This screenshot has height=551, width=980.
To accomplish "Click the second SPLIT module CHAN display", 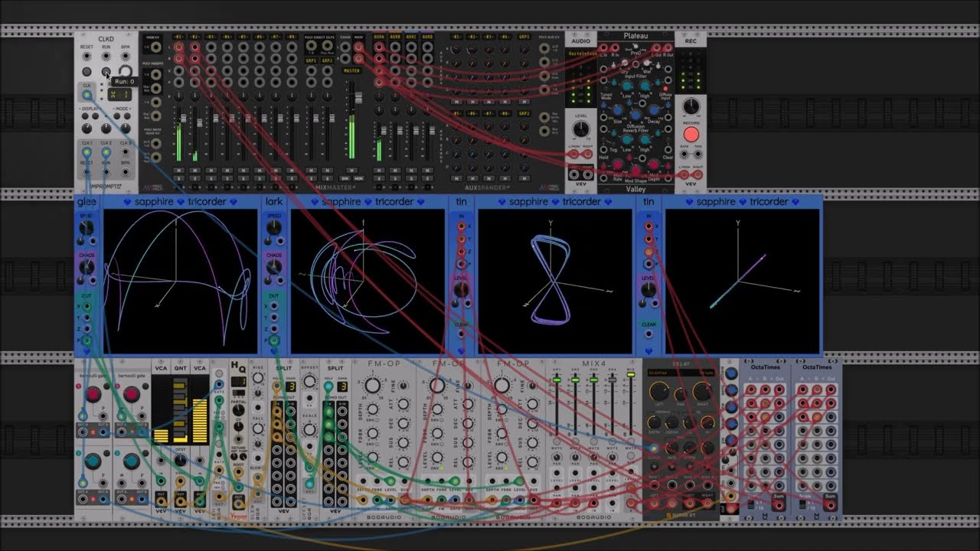I will (x=342, y=386).
